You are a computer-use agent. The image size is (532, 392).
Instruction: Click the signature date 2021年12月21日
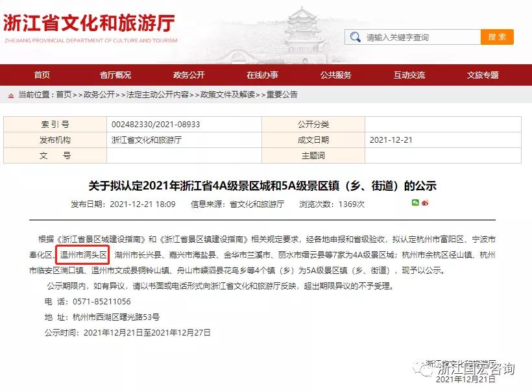pyautogui.click(x=466, y=380)
